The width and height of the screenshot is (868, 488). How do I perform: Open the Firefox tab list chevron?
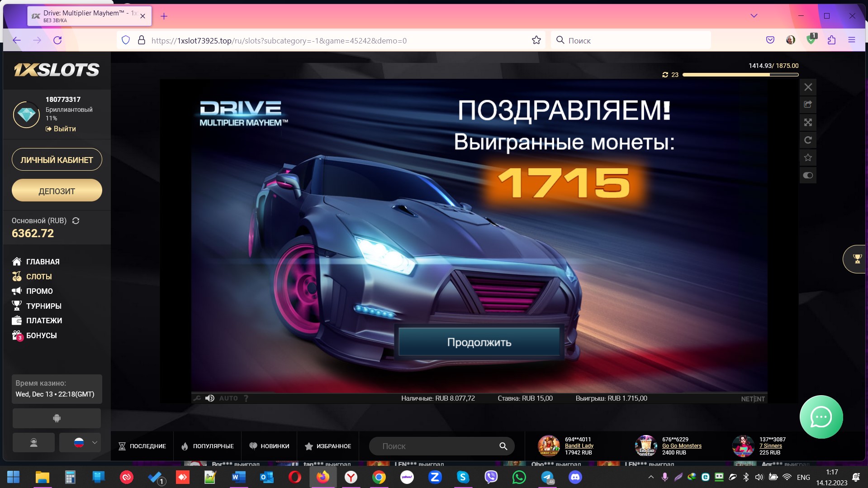754,16
